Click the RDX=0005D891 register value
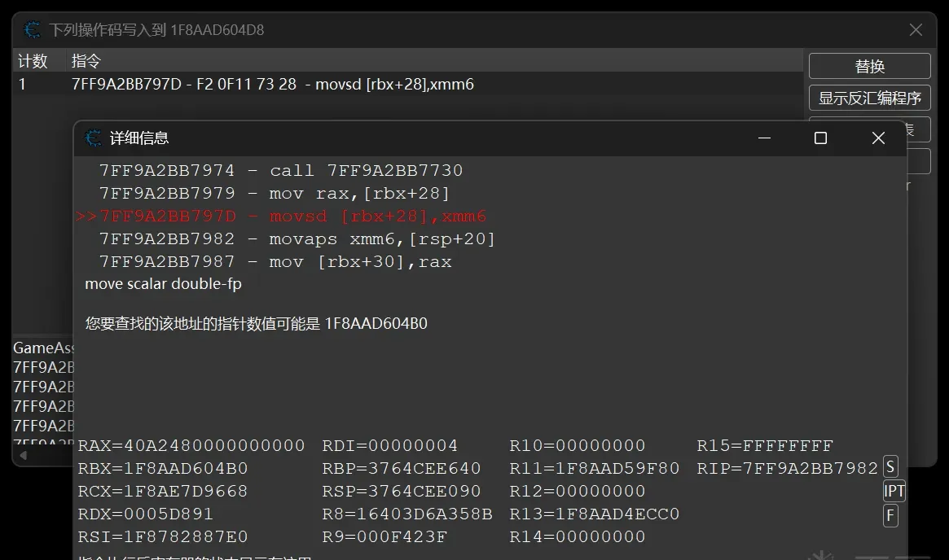 coord(145,514)
